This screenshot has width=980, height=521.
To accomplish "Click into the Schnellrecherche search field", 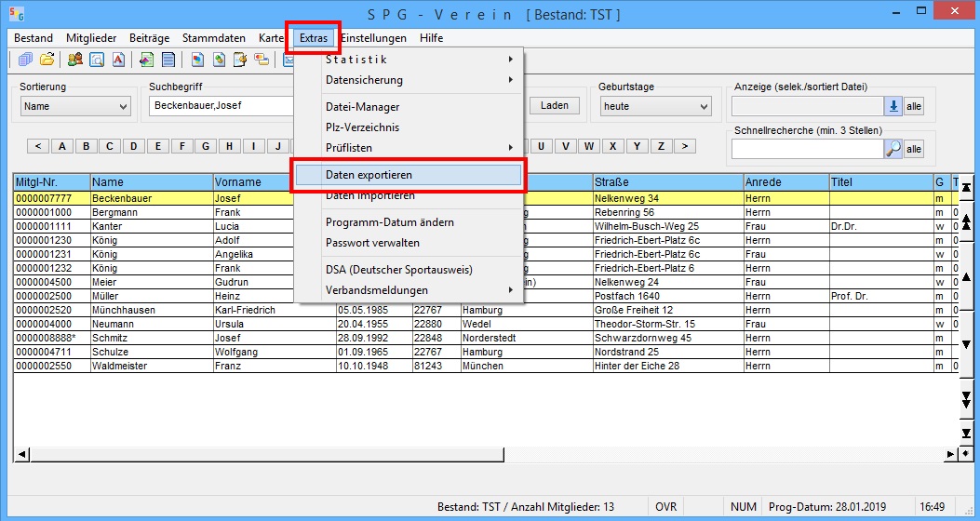I will [x=806, y=149].
